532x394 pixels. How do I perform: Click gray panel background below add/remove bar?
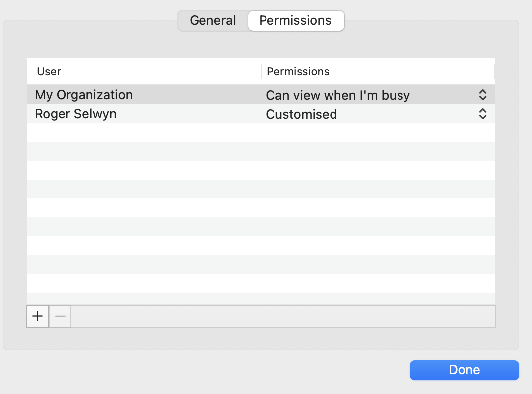click(248, 339)
